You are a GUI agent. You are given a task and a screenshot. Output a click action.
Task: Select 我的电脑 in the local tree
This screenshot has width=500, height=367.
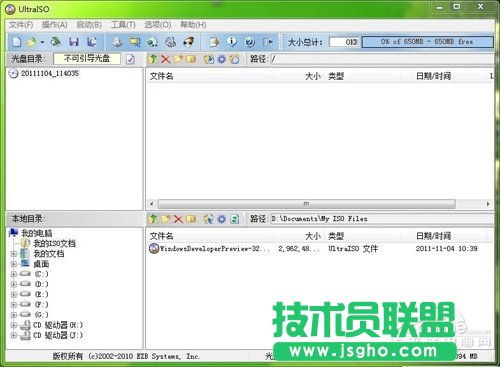tap(36, 233)
